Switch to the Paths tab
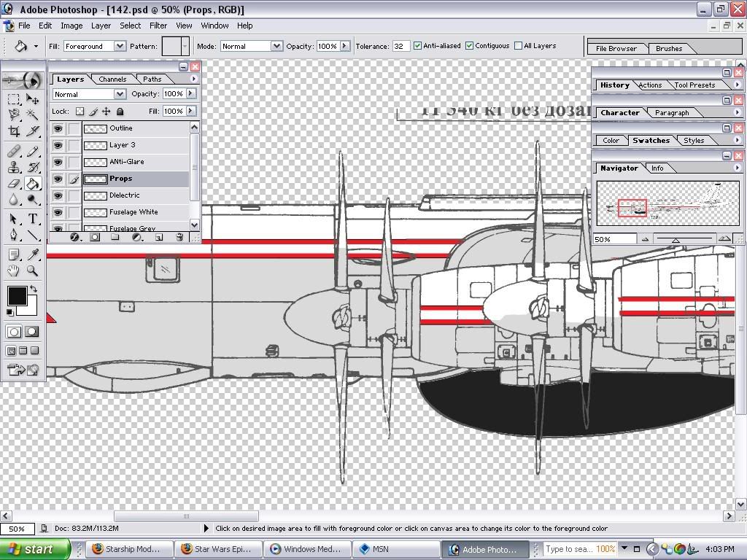747x560 pixels. [152, 79]
